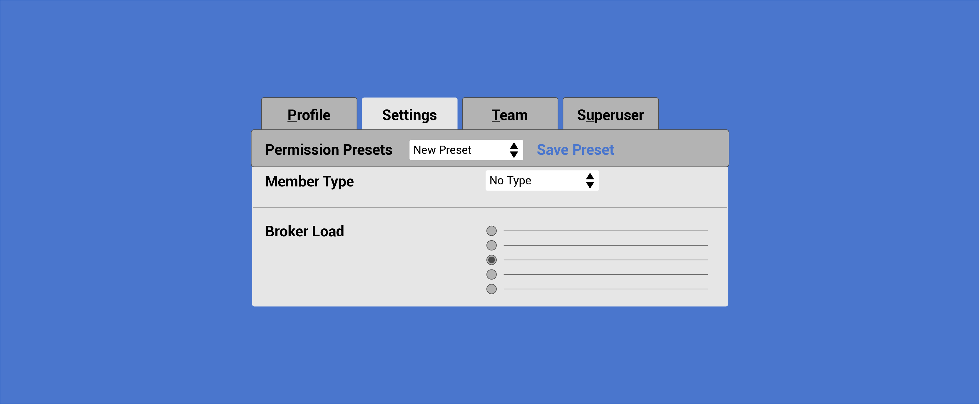Select the fifth Broker Load radio button
This screenshot has width=980, height=404.
(x=491, y=289)
